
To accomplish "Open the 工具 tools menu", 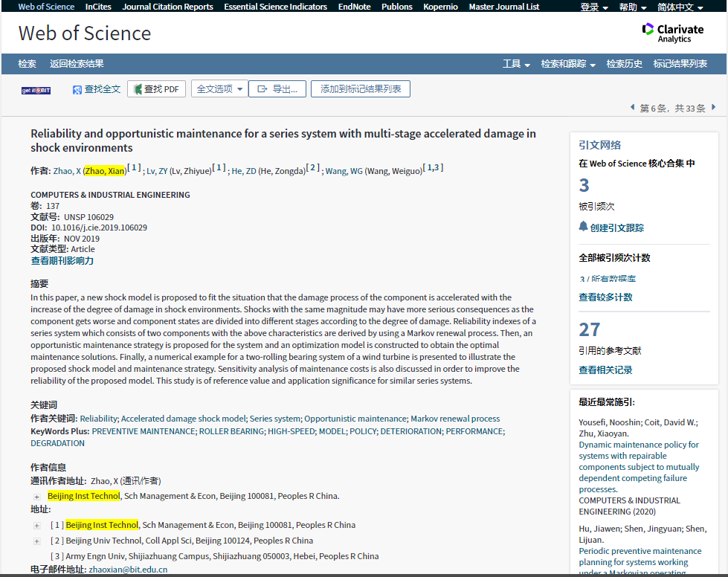I will pyautogui.click(x=516, y=64).
